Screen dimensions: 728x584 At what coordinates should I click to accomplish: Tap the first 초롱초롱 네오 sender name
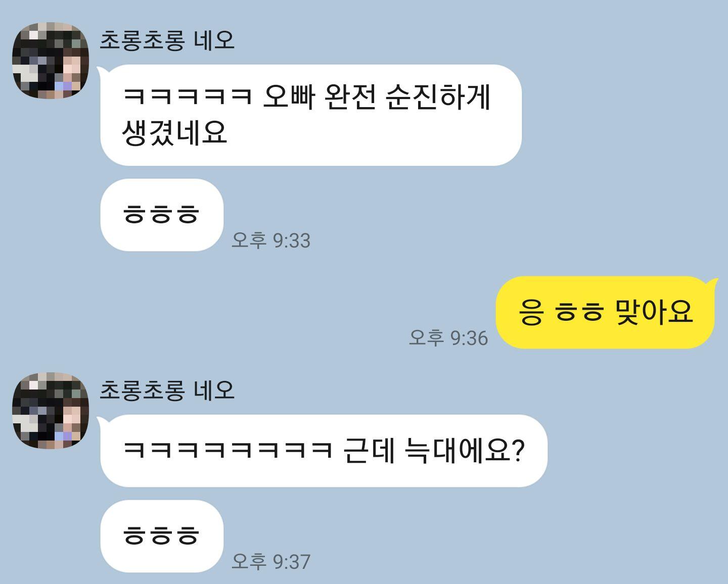click(x=167, y=40)
